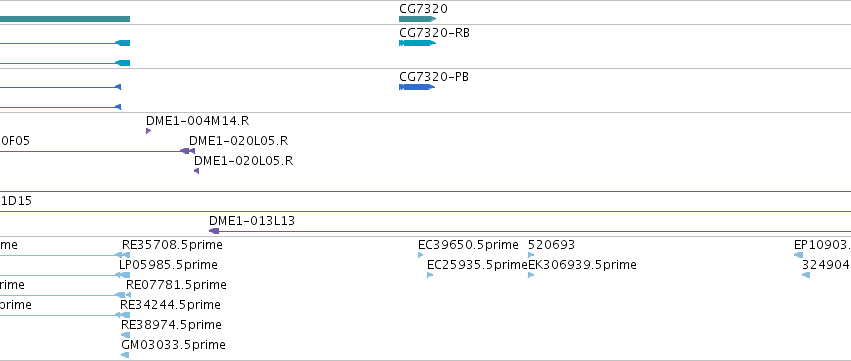Click the EP10903 EST arrow marker
The width and height of the screenshot is (851, 361).
798,255
